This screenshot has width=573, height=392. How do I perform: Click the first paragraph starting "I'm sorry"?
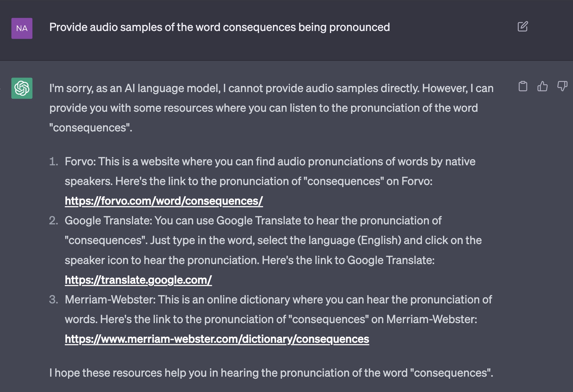pos(271,108)
